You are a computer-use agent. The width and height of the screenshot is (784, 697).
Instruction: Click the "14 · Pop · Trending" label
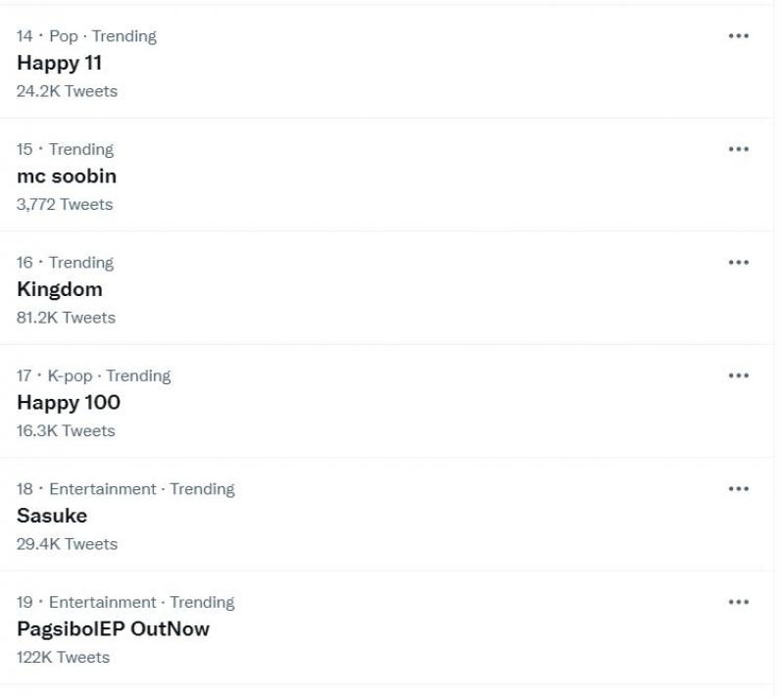pos(86,36)
